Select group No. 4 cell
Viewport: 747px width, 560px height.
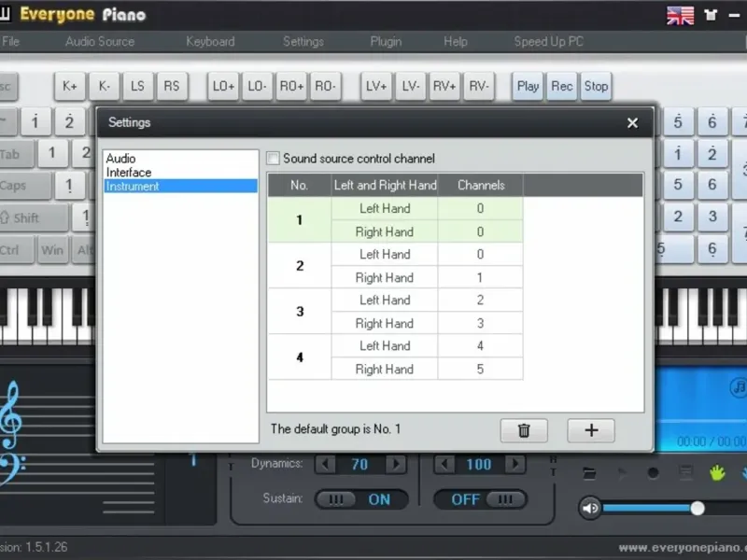pyautogui.click(x=300, y=357)
